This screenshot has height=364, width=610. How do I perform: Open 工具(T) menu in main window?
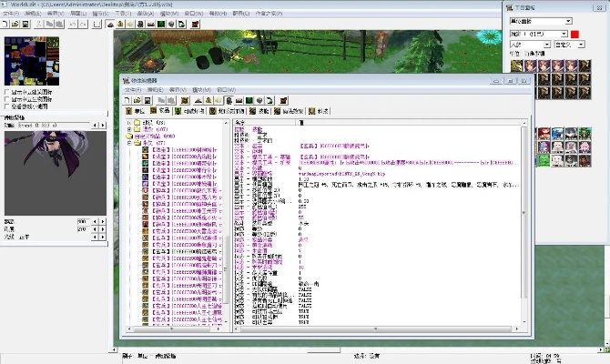coord(123,14)
